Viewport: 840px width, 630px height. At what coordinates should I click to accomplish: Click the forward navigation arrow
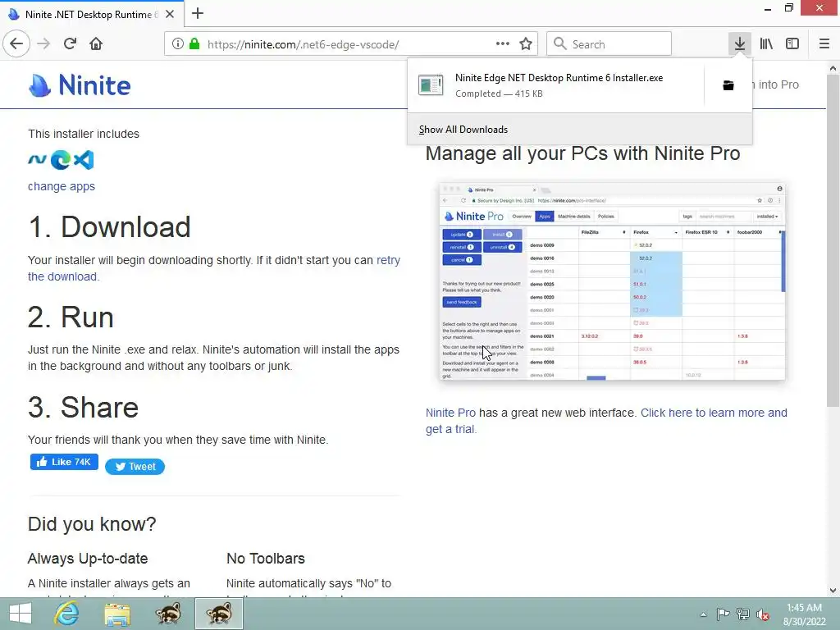(43, 44)
